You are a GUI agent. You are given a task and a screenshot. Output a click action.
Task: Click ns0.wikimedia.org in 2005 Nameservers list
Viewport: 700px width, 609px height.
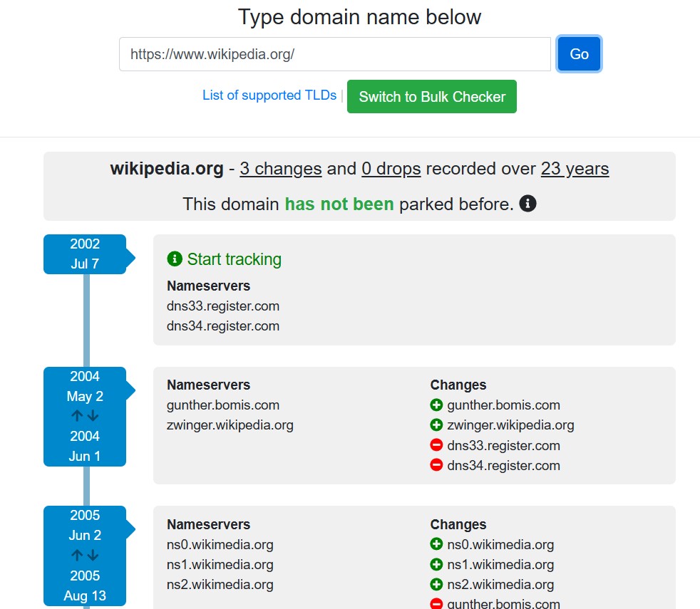coord(220,545)
